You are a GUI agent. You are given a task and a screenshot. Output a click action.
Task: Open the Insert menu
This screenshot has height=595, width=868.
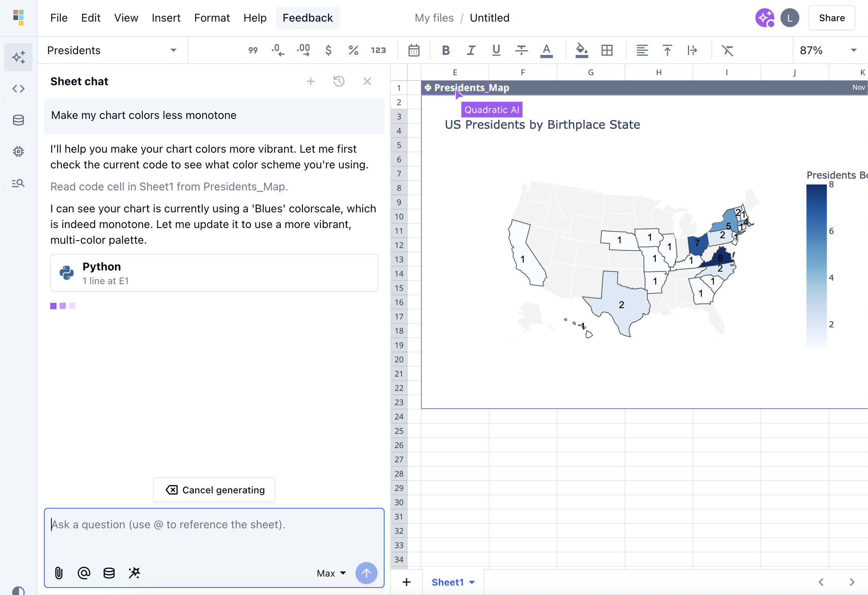click(166, 18)
